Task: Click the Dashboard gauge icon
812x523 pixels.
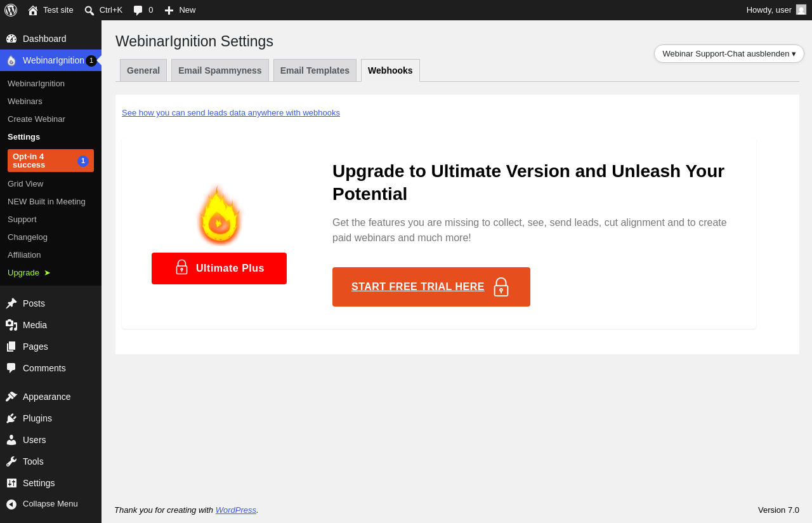Action: coord(11,39)
